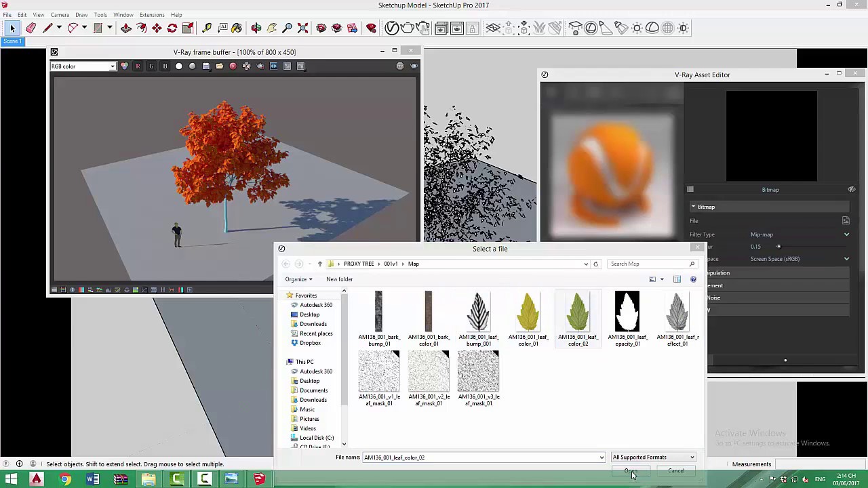Save image in V-Ray frame buffer
This screenshot has height=488, width=868.
[206, 66]
